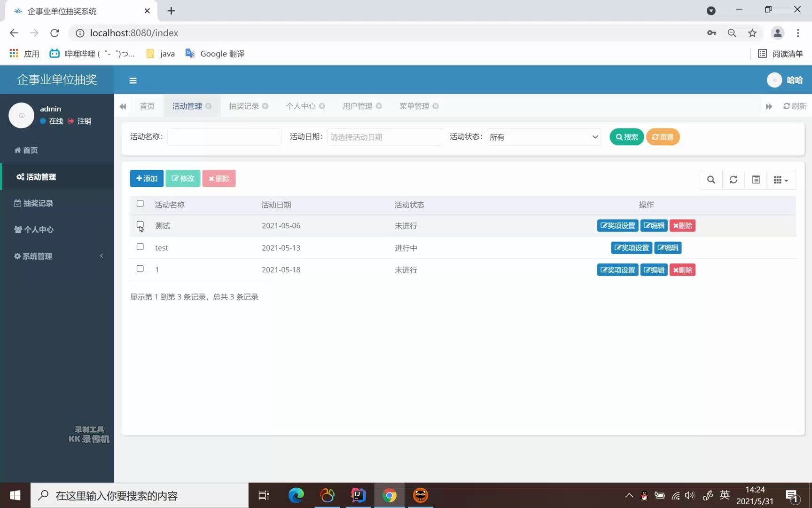The image size is (812, 508).
Task: Delete the activity named 1
Action: [x=682, y=270]
